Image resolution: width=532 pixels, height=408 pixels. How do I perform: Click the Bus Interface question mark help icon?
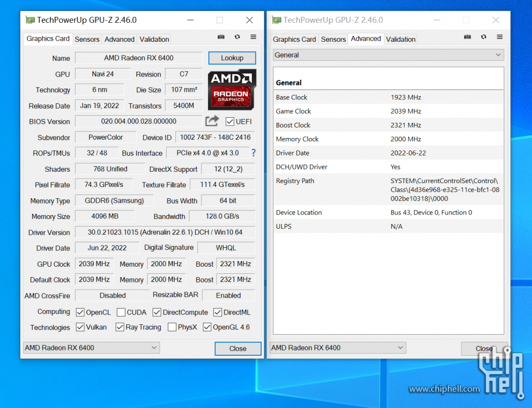click(x=254, y=153)
